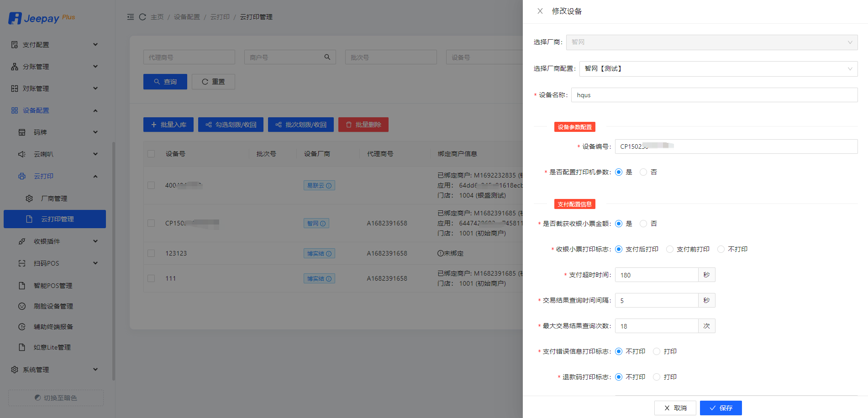
Task: Expand the 支付配置 sidebar menu
Action: (54, 45)
